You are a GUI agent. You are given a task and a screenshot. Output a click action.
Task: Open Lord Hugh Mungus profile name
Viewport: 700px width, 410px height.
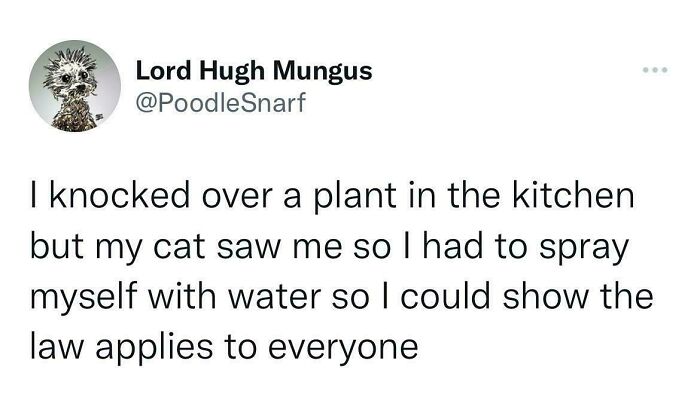pos(254,71)
